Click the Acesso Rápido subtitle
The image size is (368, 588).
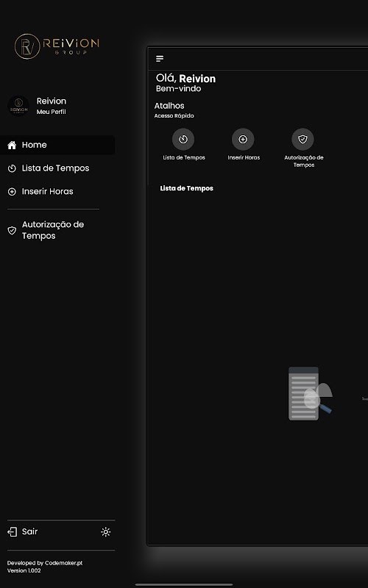pos(174,116)
